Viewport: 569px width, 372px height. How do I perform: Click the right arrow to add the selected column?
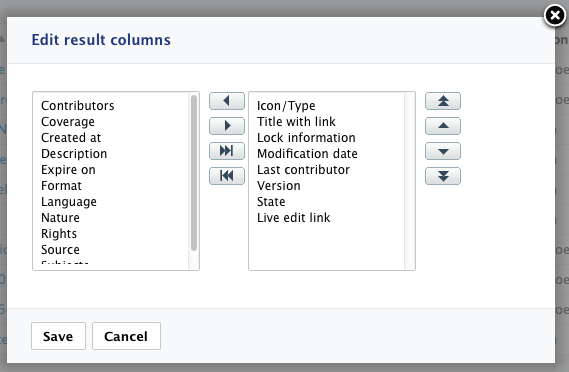click(227, 126)
